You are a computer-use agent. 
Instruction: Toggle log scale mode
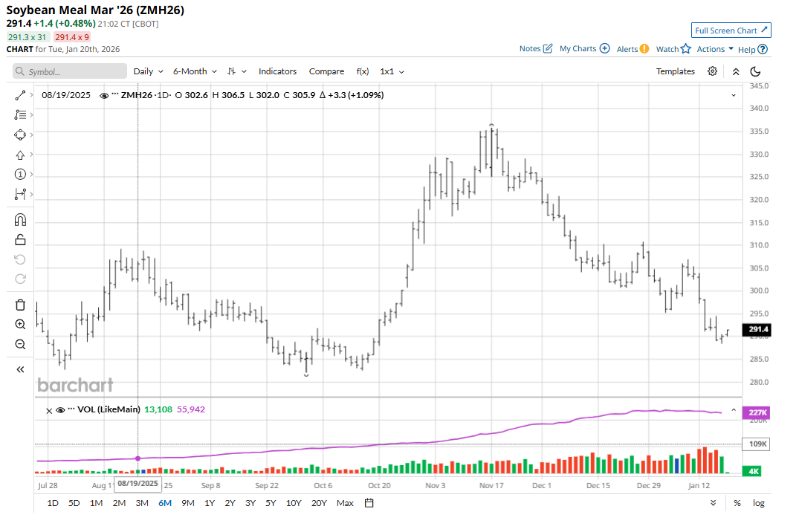[x=759, y=504]
